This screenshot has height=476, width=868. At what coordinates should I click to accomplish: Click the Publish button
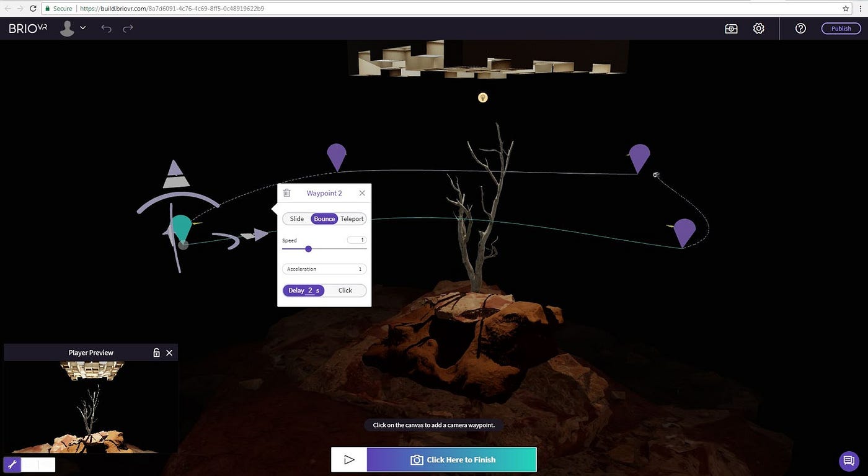pos(841,29)
